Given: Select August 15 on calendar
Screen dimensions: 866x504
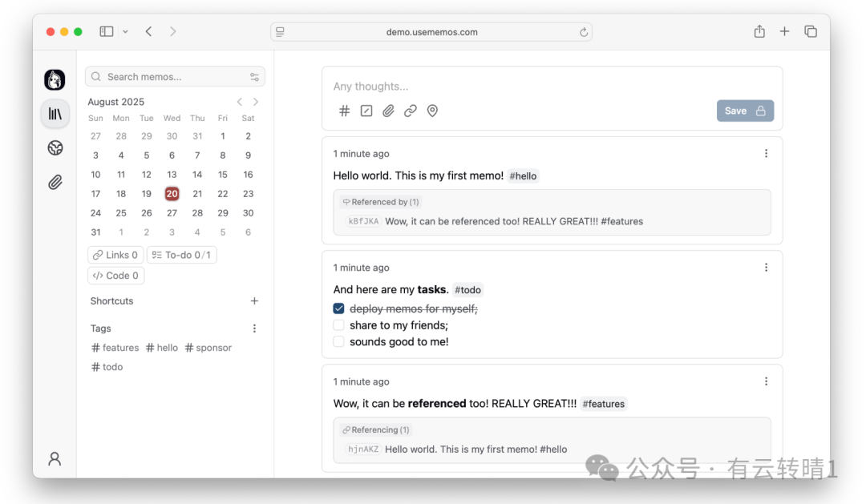Looking at the screenshot, I should (x=223, y=175).
